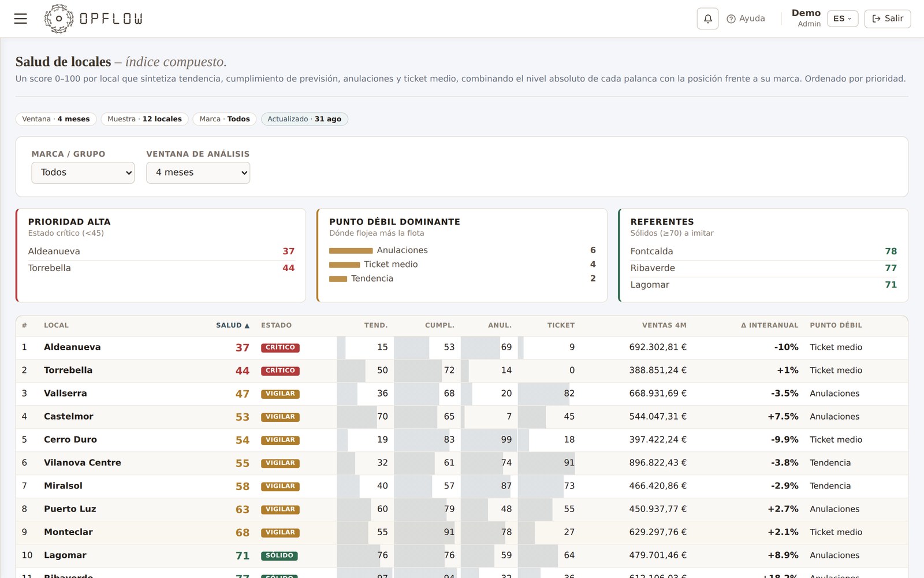Viewport: 924px width, 578px height.
Task: Sort by TEND. column header
Action: click(376, 325)
